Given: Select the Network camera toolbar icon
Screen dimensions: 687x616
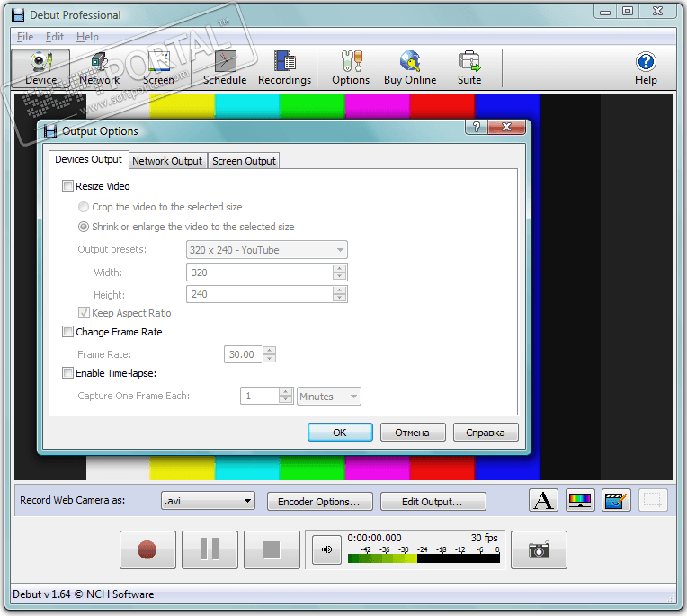Looking at the screenshot, I should click(100, 68).
